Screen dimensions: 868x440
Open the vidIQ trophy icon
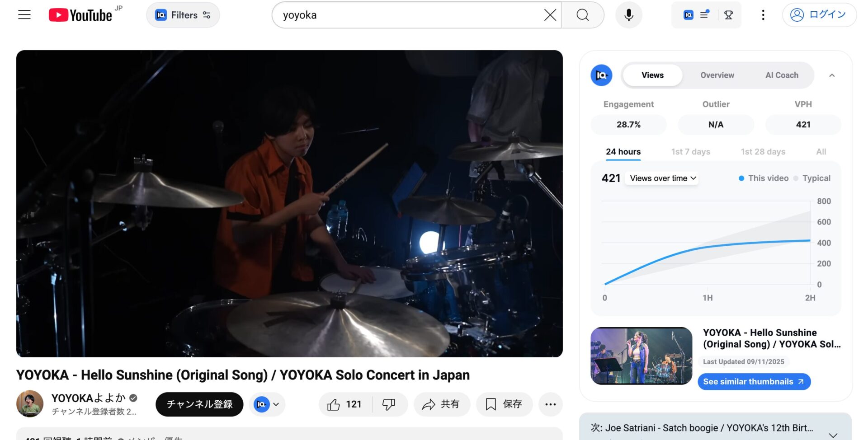728,15
